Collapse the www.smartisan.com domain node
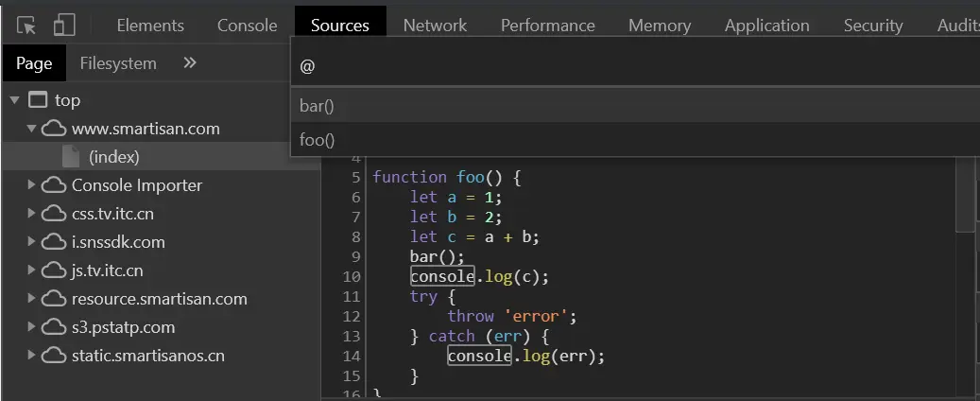The height and width of the screenshot is (401, 980). pyautogui.click(x=31, y=129)
